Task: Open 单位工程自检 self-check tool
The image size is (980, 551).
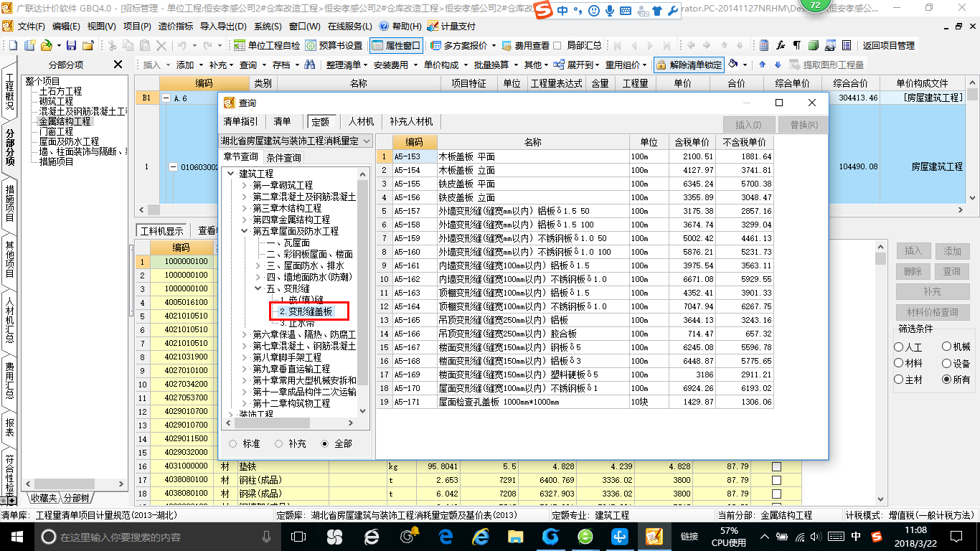Action: 267,45
